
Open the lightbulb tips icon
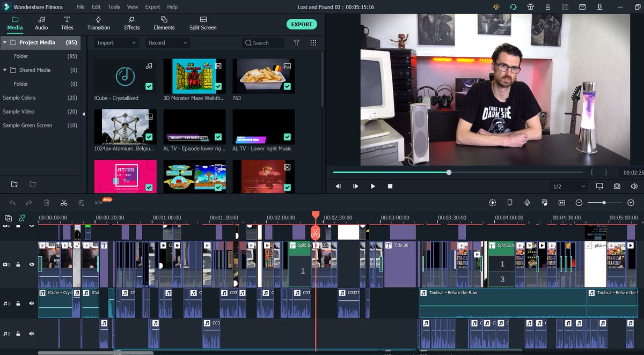[496, 7]
